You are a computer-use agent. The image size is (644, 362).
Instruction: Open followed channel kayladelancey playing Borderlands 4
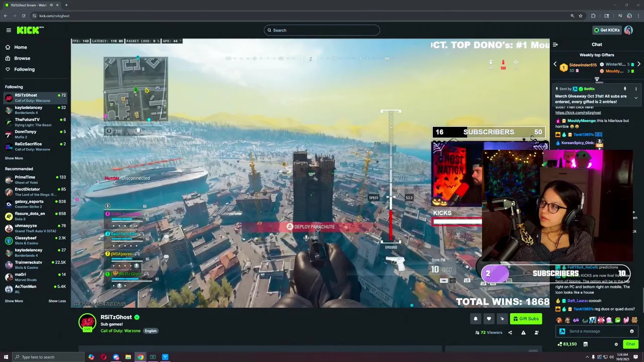coord(35,110)
